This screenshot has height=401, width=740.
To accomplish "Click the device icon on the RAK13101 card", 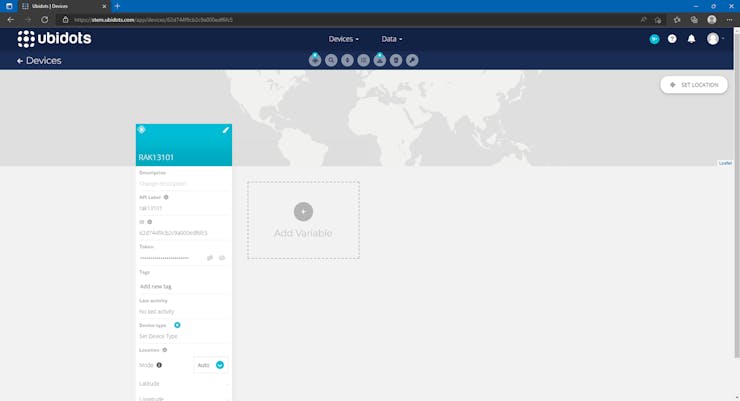I will (x=142, y=130).
